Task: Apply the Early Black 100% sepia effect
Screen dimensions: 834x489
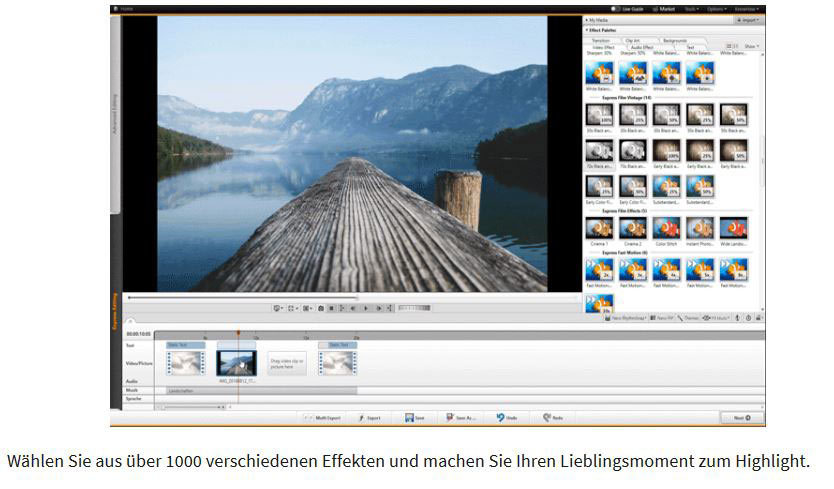Action: [x=666, y=151]
